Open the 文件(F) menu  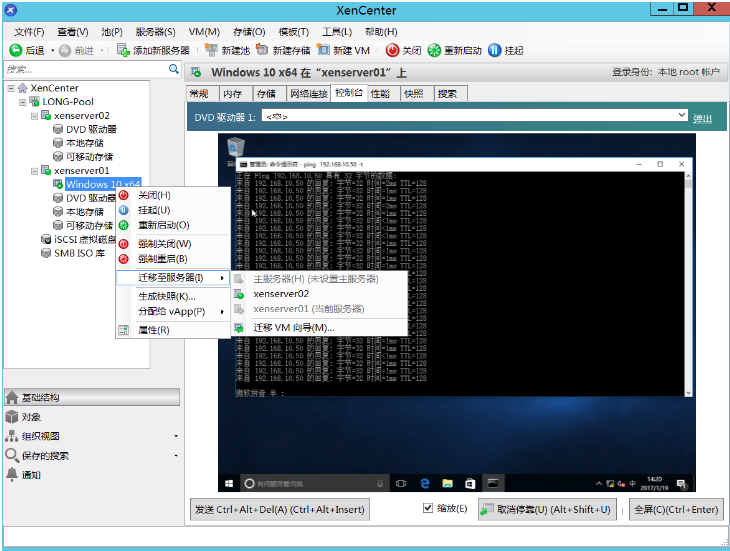pos(29,32)
